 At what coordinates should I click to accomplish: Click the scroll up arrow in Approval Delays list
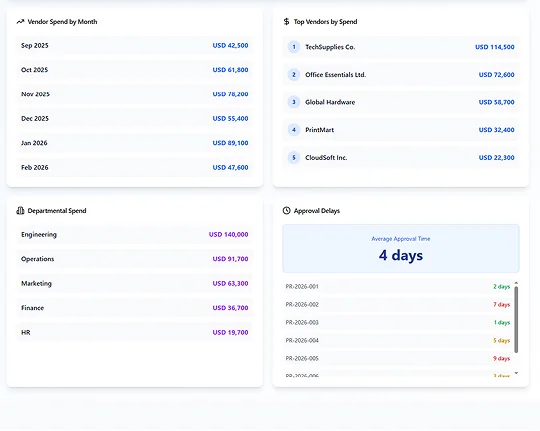click(516, 283)
